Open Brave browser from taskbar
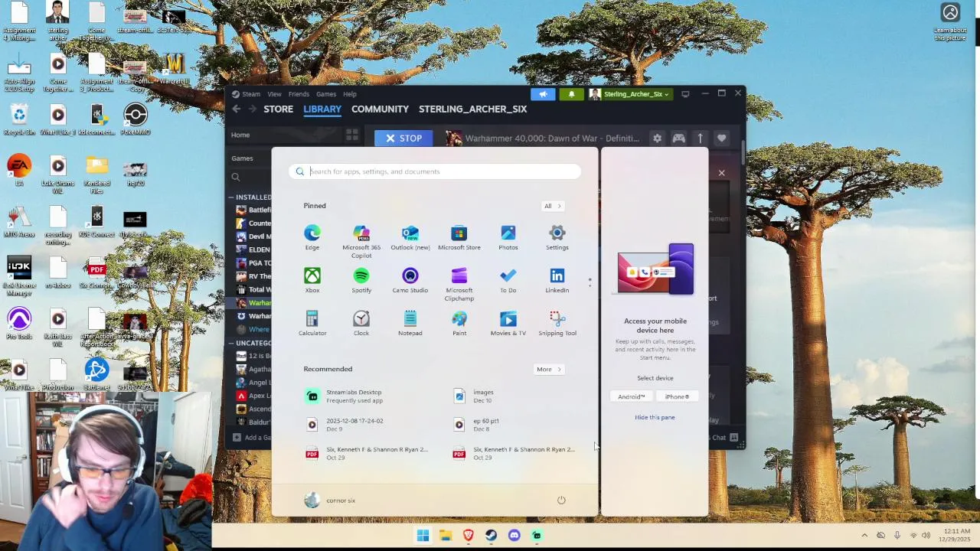Image resolution: width=980 pixels, height=551 pixels. coord(469,536)
